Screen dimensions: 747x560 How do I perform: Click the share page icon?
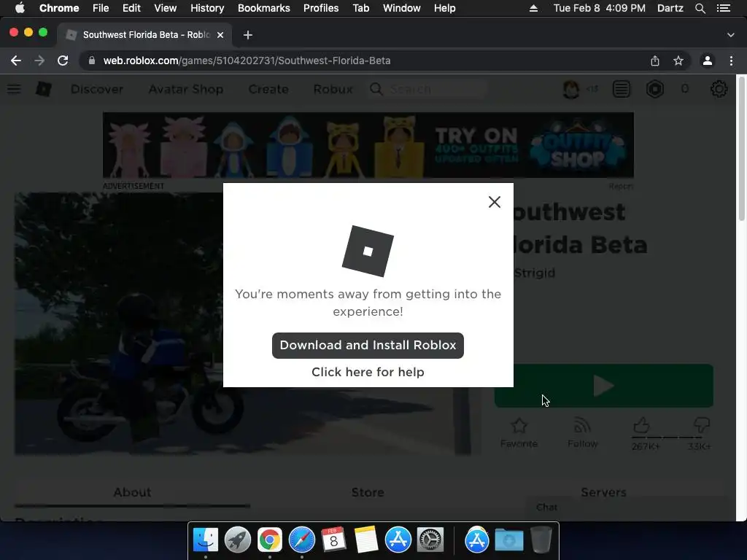pos(655,61)
